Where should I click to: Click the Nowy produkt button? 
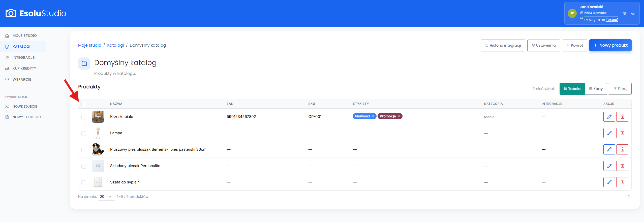(x=610, y=45)
